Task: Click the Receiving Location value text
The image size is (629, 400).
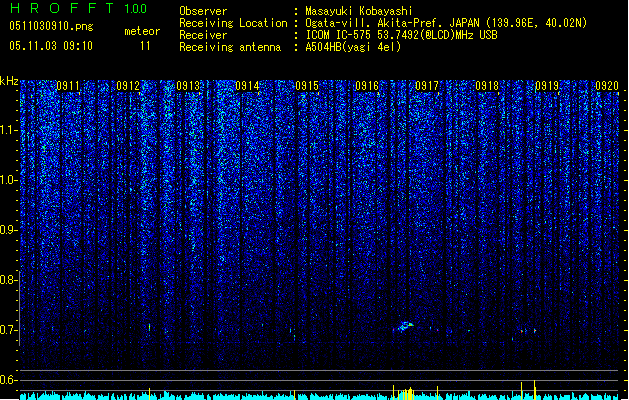Action: click(x=446, y=23)
